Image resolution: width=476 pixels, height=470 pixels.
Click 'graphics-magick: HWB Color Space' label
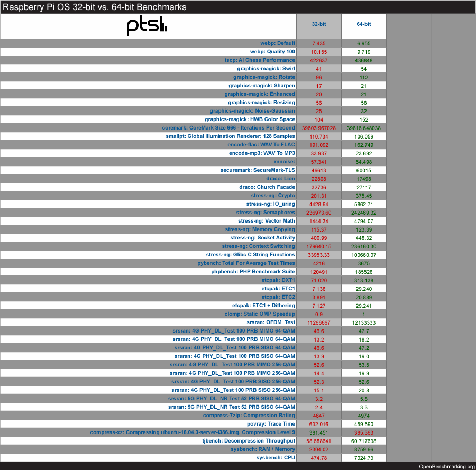tap(250, 119)
